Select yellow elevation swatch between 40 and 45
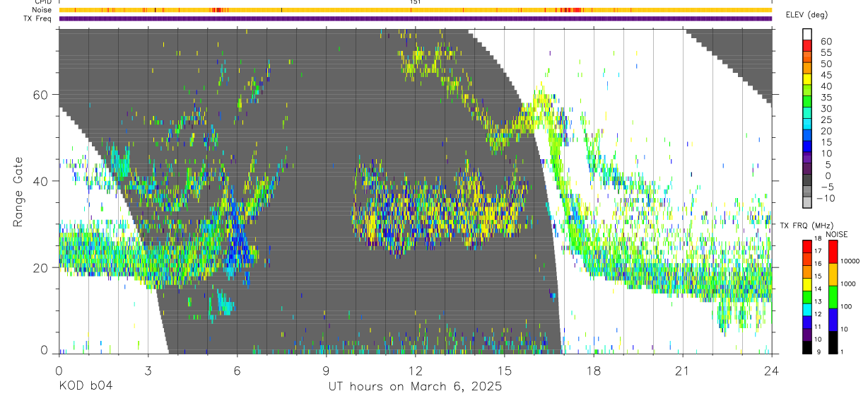 pyautogui.click(x=807, y=80)
